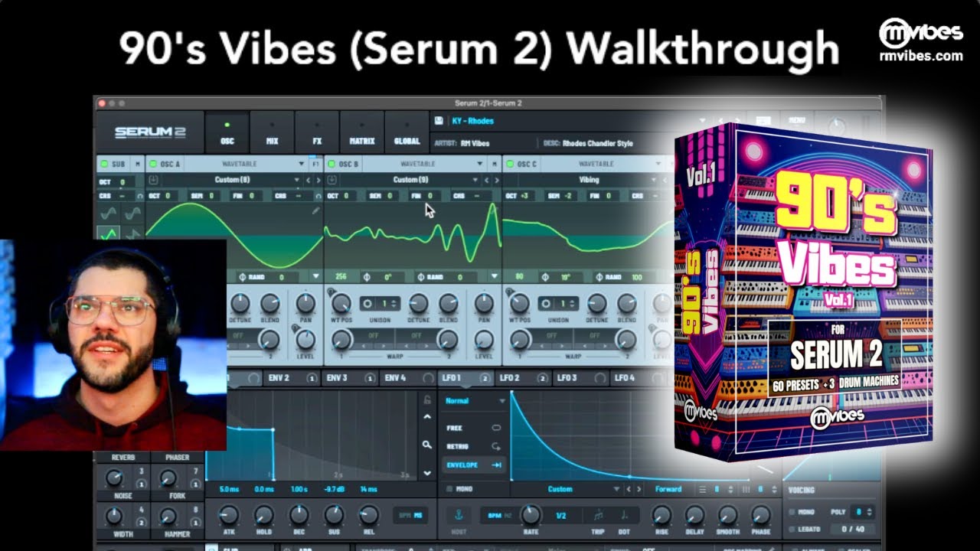Click the LFO RATE knob

pyautogui.click(x=530, y=514)
